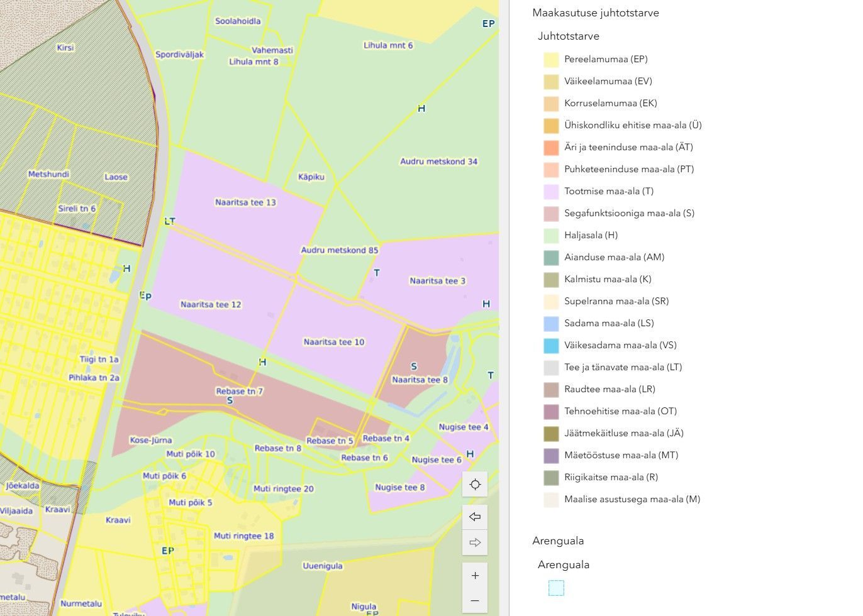This screenshot has width=863, height=616.
Task: Click the Väikesadama maa-ala (VS) cyan swatch
Action: pyautogui.click(x=551, y=346)
